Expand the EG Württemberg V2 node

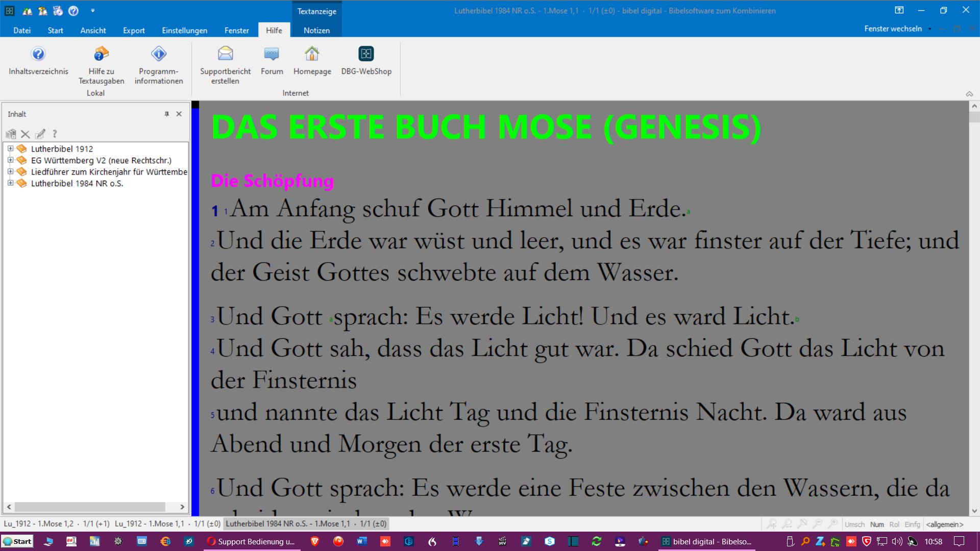tap(10, 160)
